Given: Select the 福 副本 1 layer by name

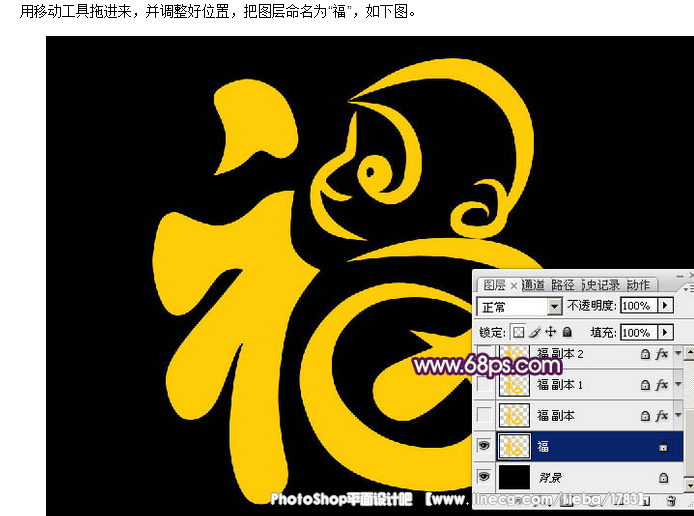Looking at the screenshot, I should (560, 384).
